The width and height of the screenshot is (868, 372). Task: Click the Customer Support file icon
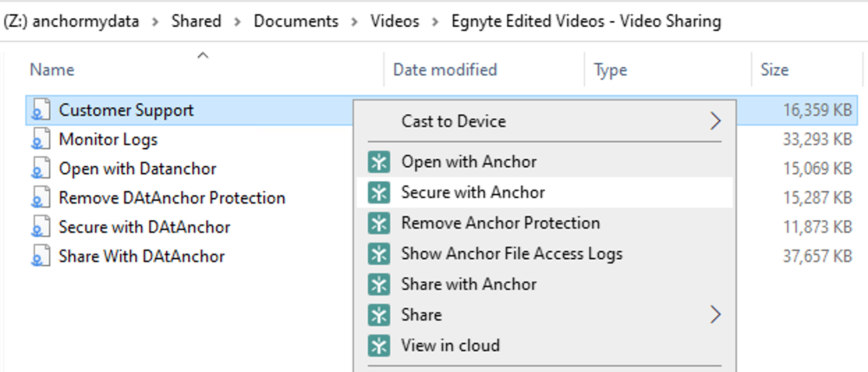[41, 110]
